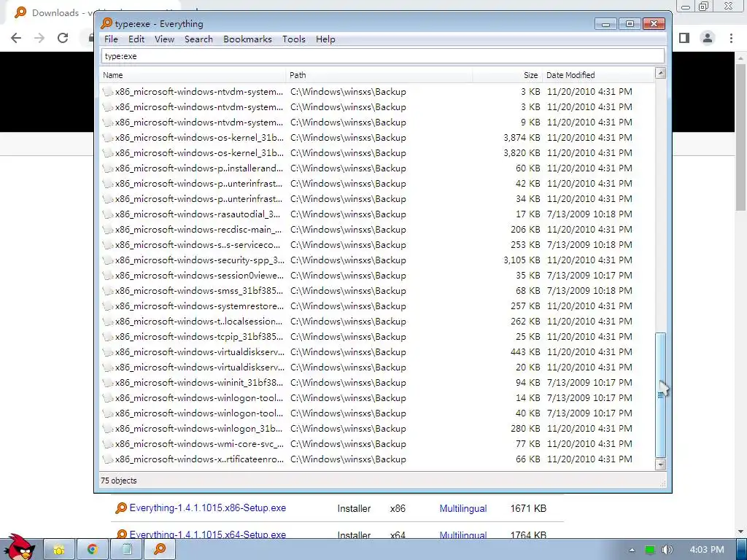747x560 pixels.
Task: Click the 3,105 KB size cell
Action: click(x=522, y=260)
